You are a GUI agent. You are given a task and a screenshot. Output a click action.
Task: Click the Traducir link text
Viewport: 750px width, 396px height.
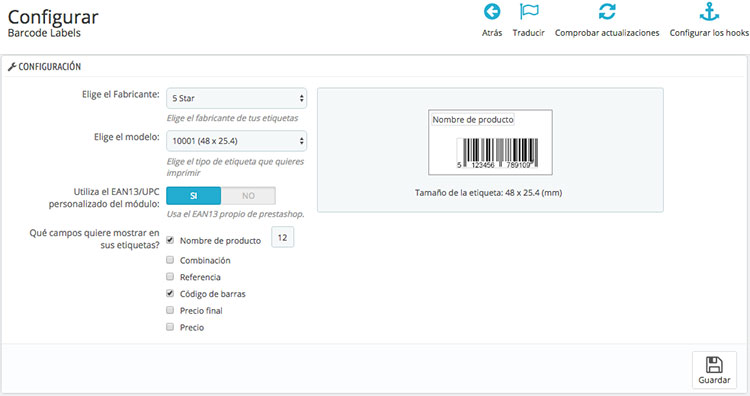[529, 33]
